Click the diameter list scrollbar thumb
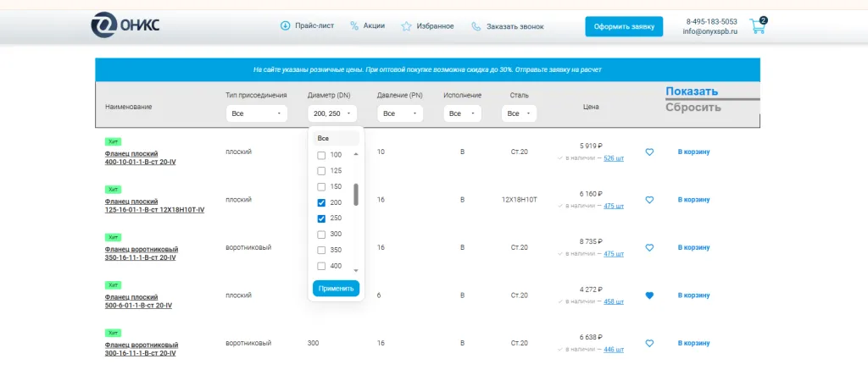This screenshot has width=868, height=370. 356,195
